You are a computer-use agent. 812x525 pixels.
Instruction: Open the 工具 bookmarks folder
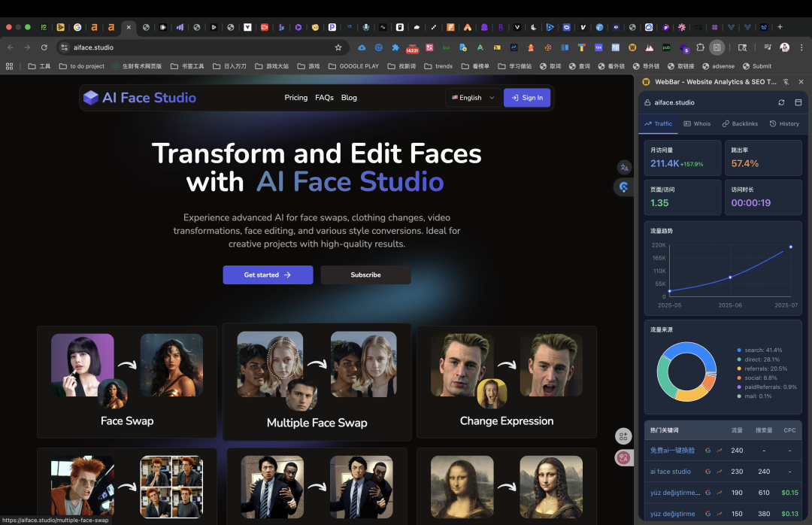(39, 66)
